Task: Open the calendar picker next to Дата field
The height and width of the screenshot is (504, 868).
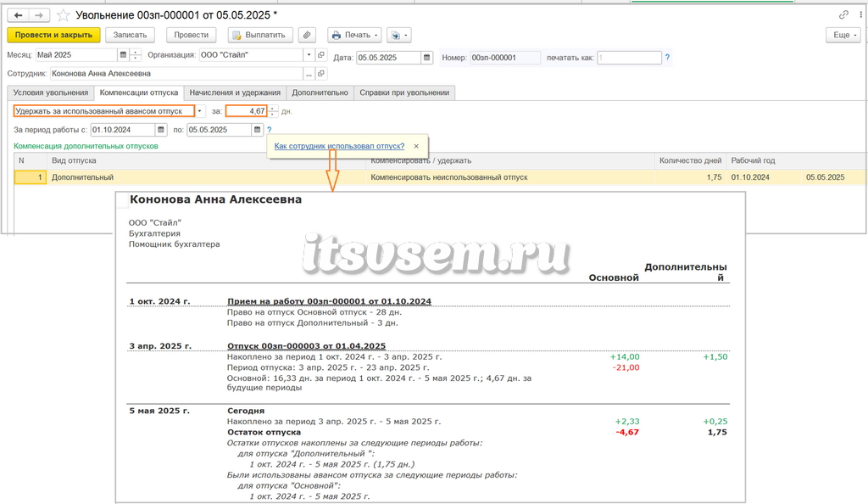Action: tap(426, 58)
